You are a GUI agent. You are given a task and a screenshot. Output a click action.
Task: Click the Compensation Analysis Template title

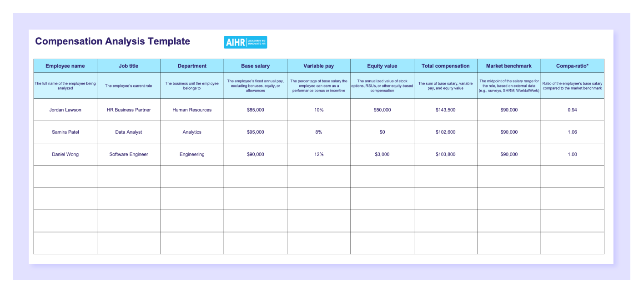[112, 41]
